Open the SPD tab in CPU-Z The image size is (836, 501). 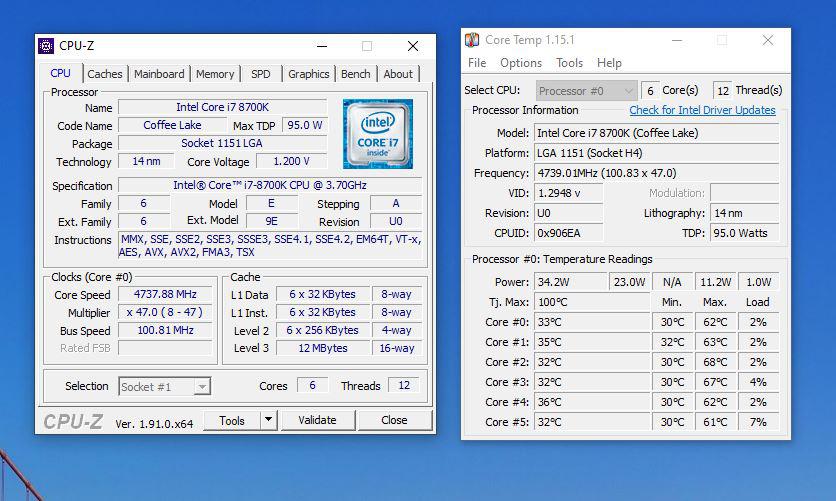click(261, 74)
